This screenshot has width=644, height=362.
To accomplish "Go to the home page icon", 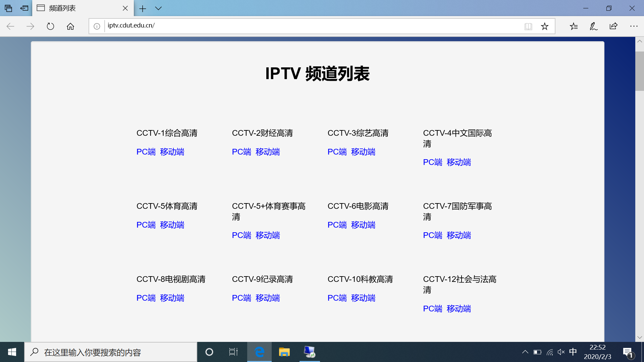I will (70, 26).
